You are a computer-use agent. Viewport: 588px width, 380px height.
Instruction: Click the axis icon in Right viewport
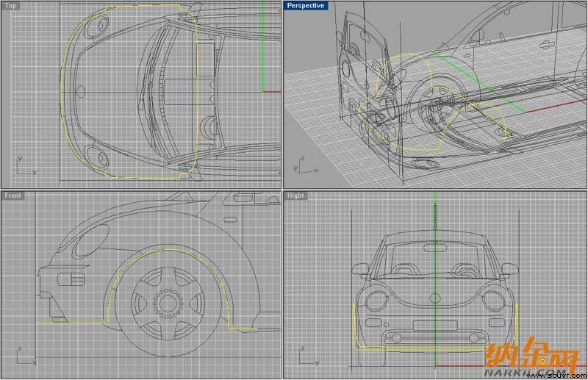[x=309, y=356]
